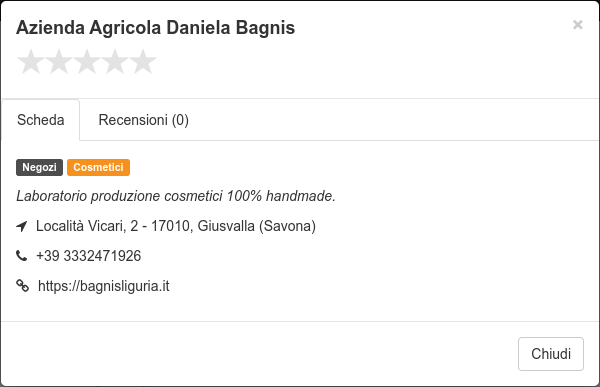Choose the fourth rating star

(115, 61)
